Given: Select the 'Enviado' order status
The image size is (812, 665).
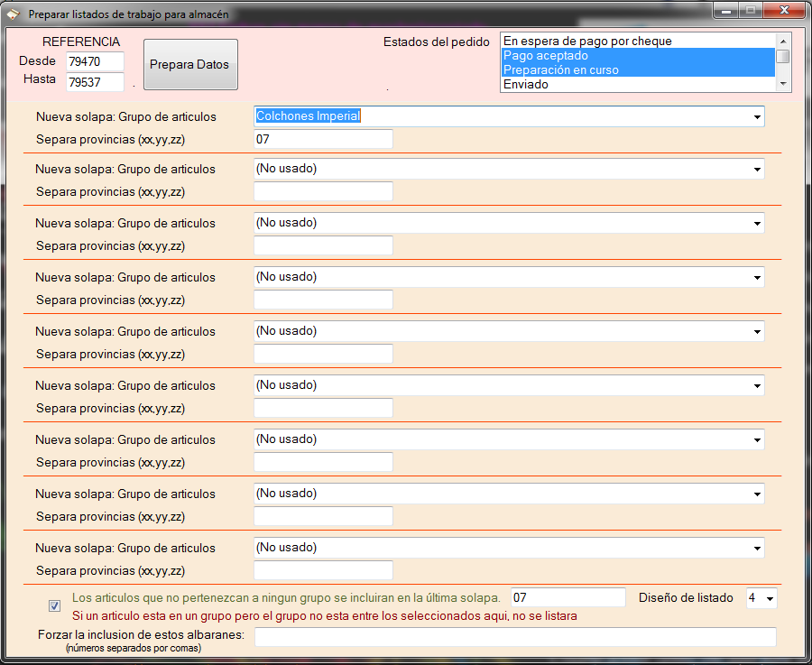Looking at the screenshot, I should point(638,85).
